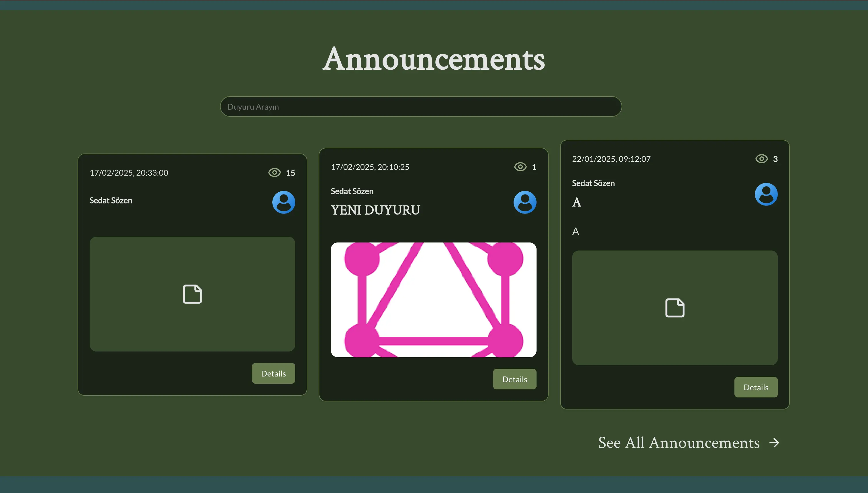Viewport: 868px width, 493px height.
Task: Click the eye views icon showing 3
Action: coord(762,159)
